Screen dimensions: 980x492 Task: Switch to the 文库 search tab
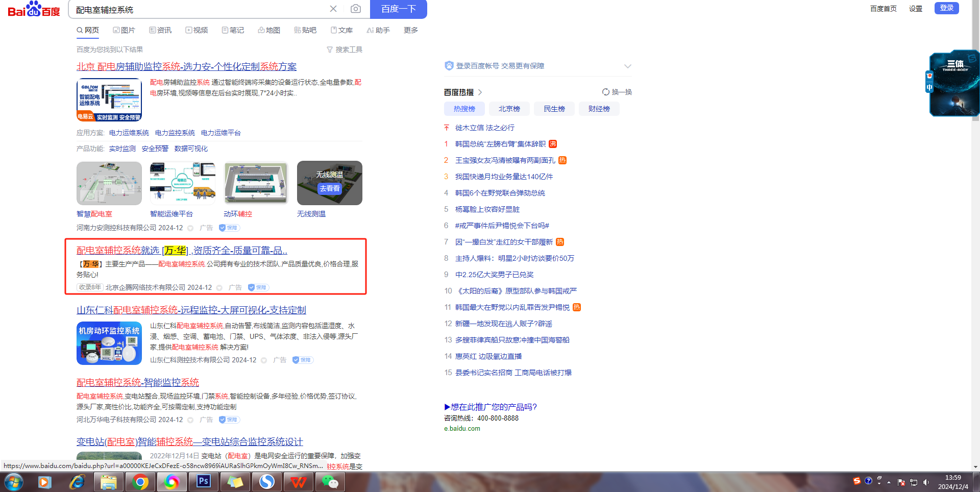[x=341, y=30]
